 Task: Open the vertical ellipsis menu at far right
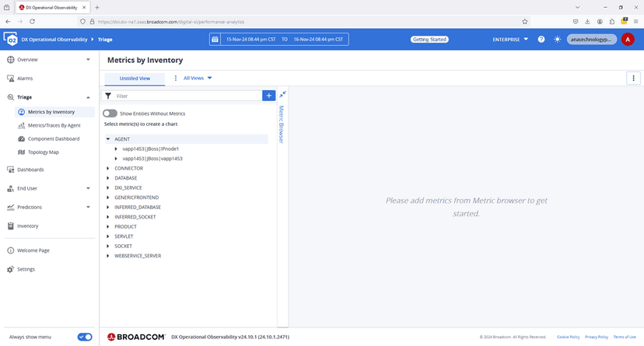(x=633, y=78)
